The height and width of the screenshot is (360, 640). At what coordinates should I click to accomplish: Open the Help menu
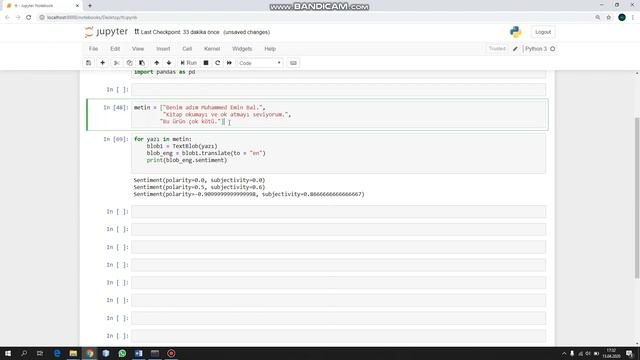pyautogui.click(x=270, y=49)
